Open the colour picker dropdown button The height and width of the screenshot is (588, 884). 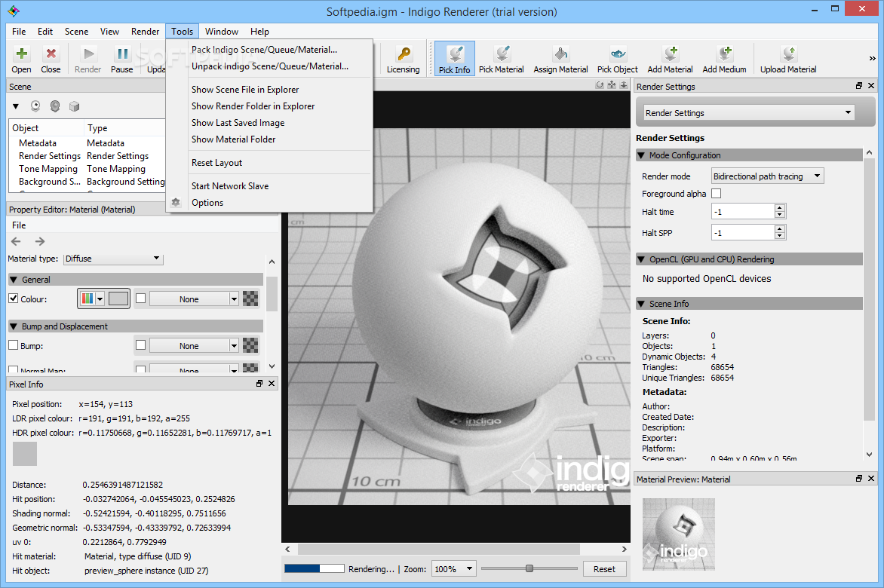pos(91,299)
